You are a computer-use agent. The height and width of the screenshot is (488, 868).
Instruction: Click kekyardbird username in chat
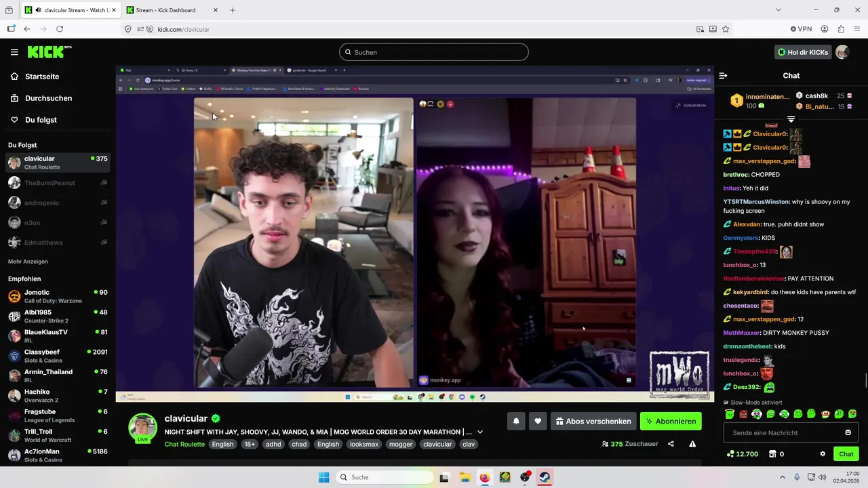click(x=751, y=292)
